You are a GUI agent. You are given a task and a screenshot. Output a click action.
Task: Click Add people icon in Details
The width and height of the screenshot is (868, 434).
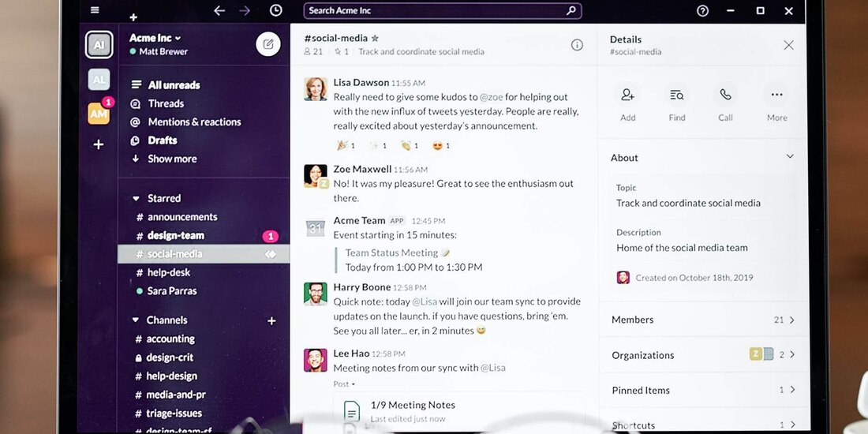click(628, 95)
